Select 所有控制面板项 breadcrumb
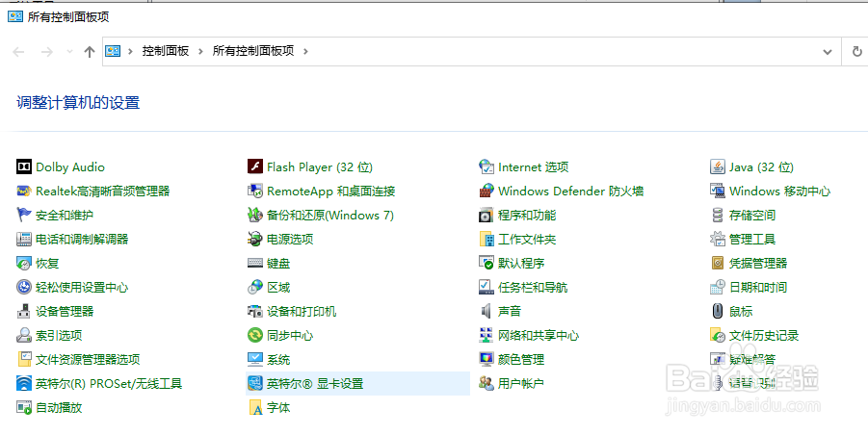868x435 pixels. click(x=253, y=51)
